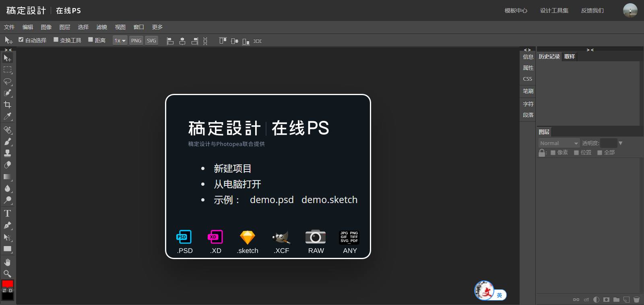This screenshot has height=305, width=644.
Task: Click the align top edges icon
Action: pyautogui.click(x=223, y=41)
